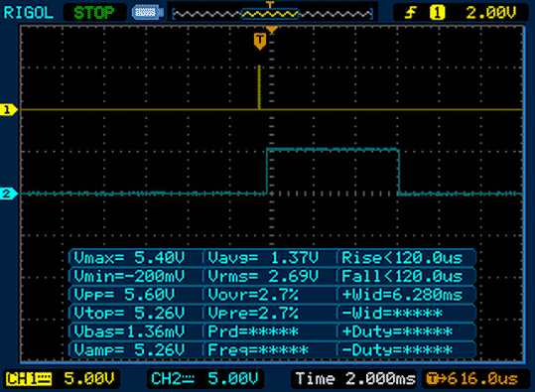Click the USB storage device icon
The height and width of the screenshot is (392, 535).
point(147,13)
